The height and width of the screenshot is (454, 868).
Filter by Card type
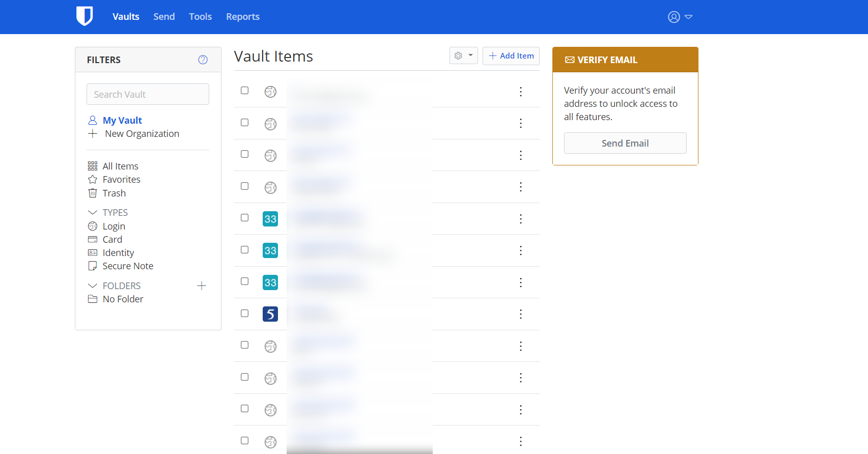[x=112, y=239]
